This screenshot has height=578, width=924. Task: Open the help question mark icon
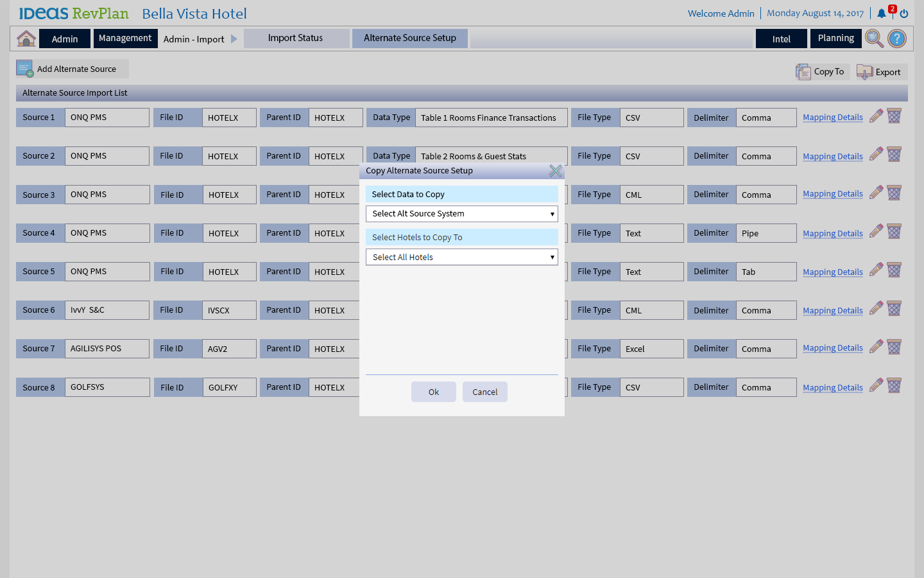pos(897,39)
